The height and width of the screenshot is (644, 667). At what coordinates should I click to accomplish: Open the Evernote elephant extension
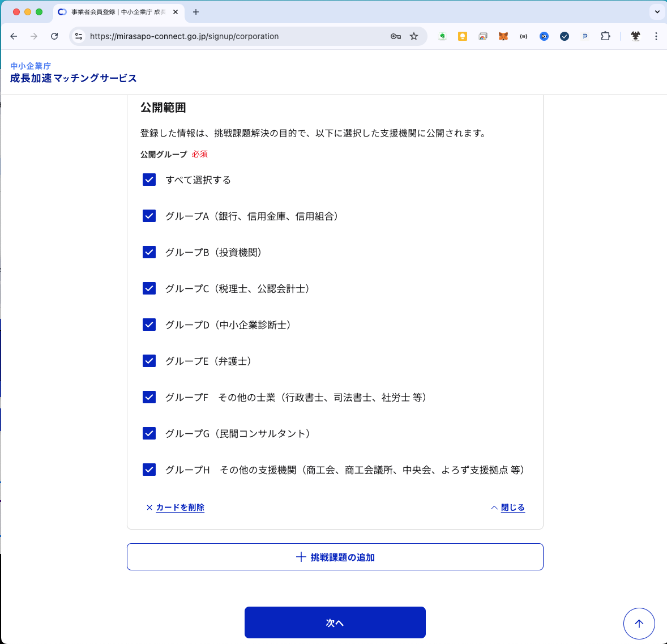pos(442,36)
